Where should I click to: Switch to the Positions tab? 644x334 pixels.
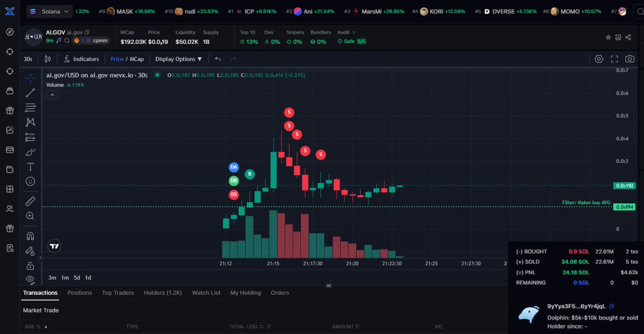click(79, 293)
